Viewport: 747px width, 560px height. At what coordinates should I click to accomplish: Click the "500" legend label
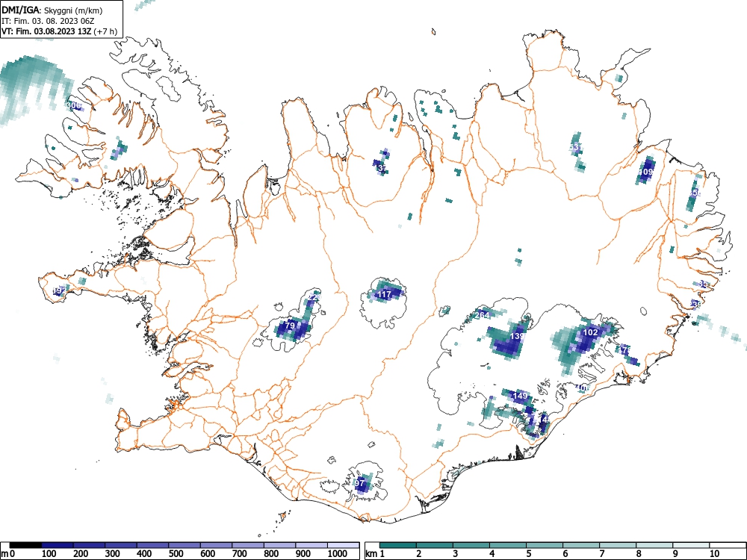(x=176, y=554)
